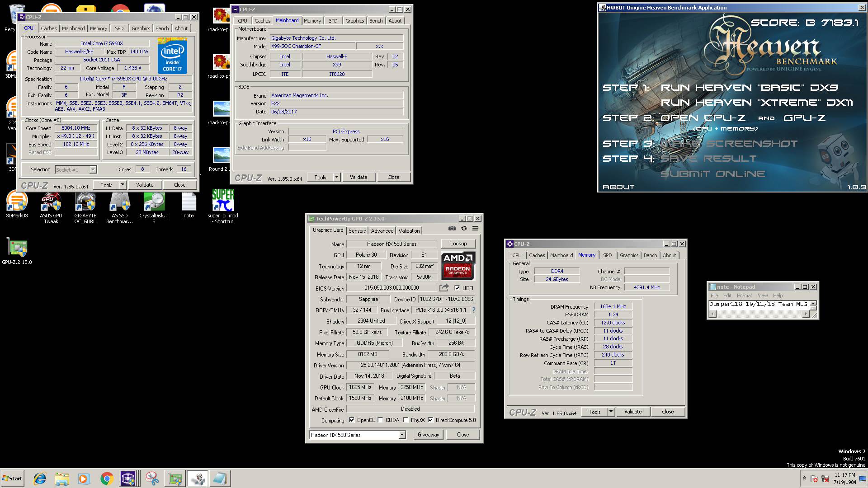Click the GPU-Z screenshot camera icon
Image resolution: width=868 pixels, height=488 pixels.
coord(452,229)
